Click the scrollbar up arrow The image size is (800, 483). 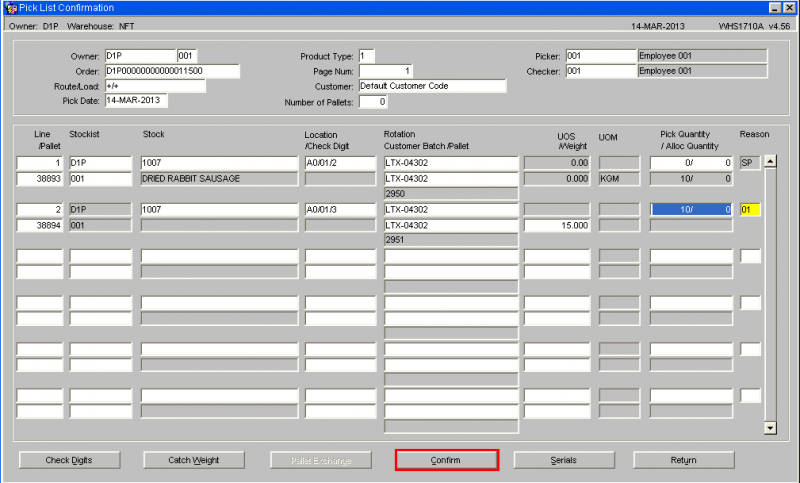coord(770,162)
